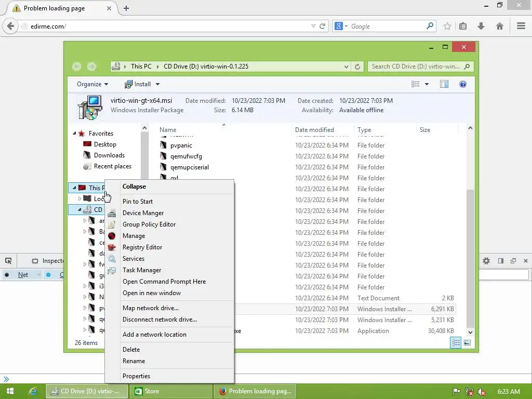Click the Registry Editor cube icon
This screenshot has width=532, height=399.
click(x=112, y=247)
